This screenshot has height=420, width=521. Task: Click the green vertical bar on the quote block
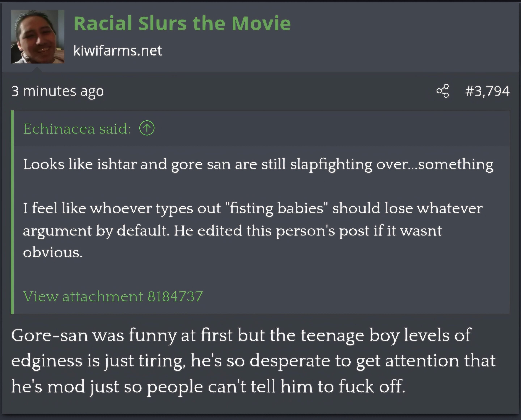coord(12,212)
